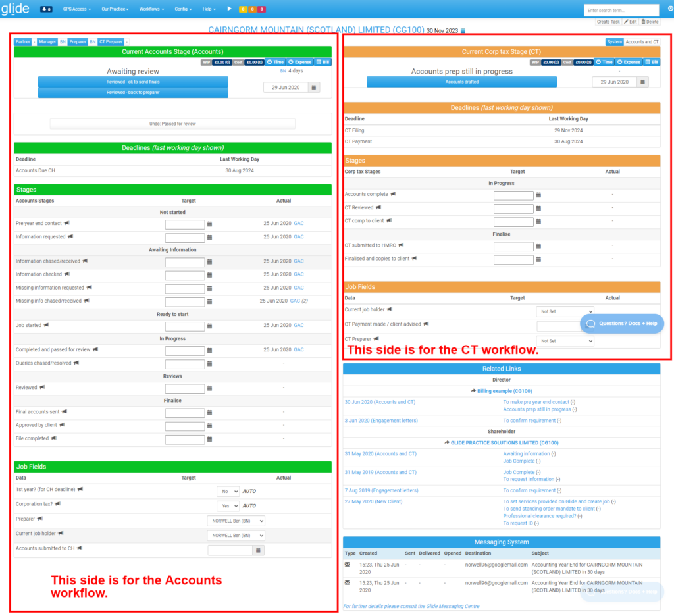
Task: Open the Workflows menu
Action: 152,9
